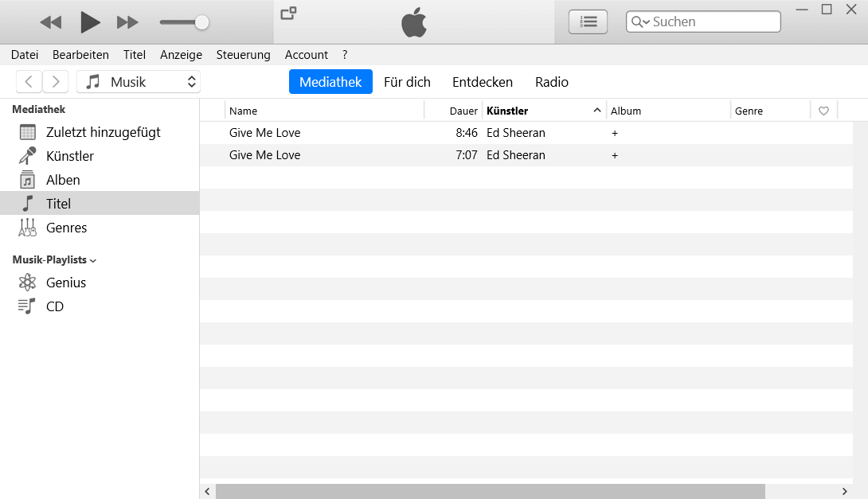Open the Musik media type dropdown
The image size is (868, 499).
pos(139,82)
